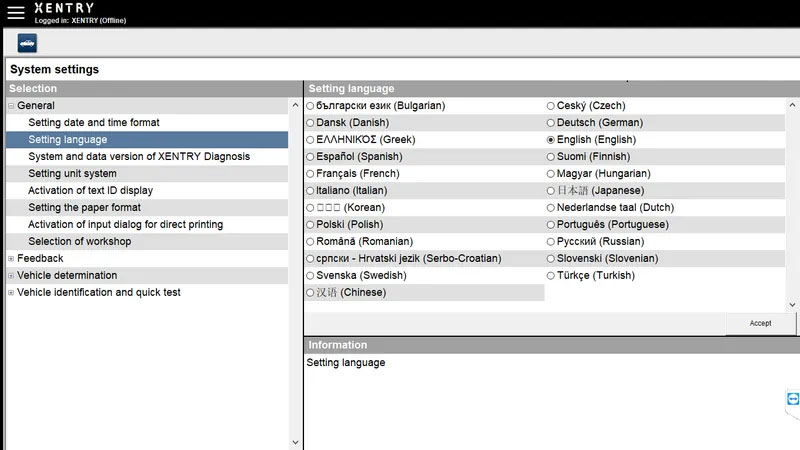
Task: Open Selection of workshop
Action: pyautogui.click(x=147, y=241)
